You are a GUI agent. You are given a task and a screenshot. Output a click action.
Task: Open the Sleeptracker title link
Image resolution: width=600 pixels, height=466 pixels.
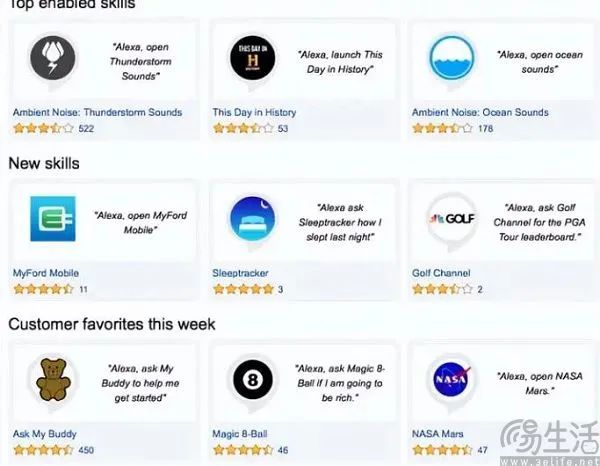pyautogui.click(x=240, y=273)
